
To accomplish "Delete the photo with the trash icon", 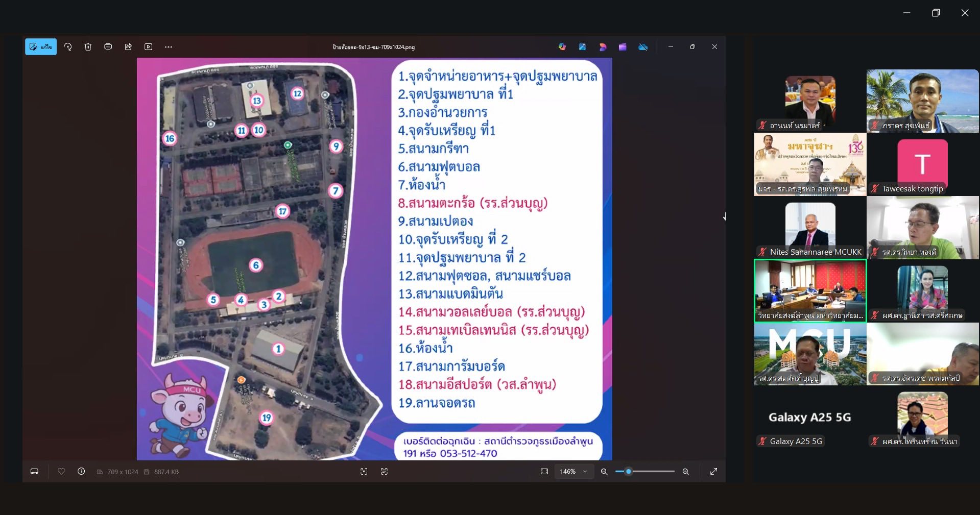I will (88, 47).
